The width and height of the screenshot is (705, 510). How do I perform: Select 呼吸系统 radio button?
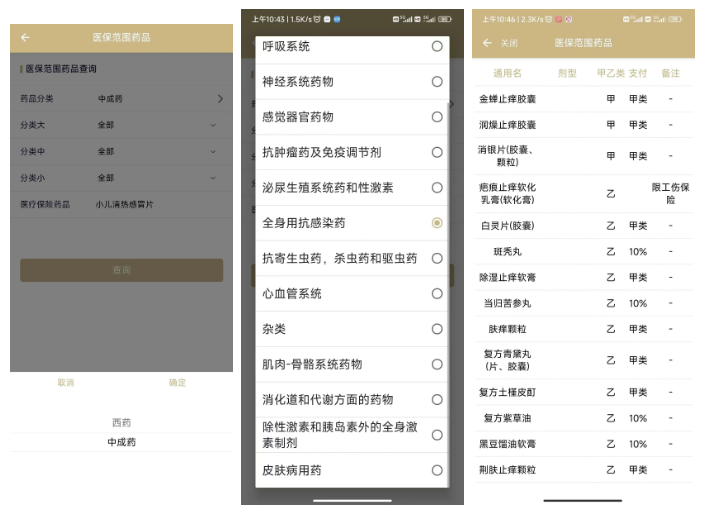coord(437,47)
